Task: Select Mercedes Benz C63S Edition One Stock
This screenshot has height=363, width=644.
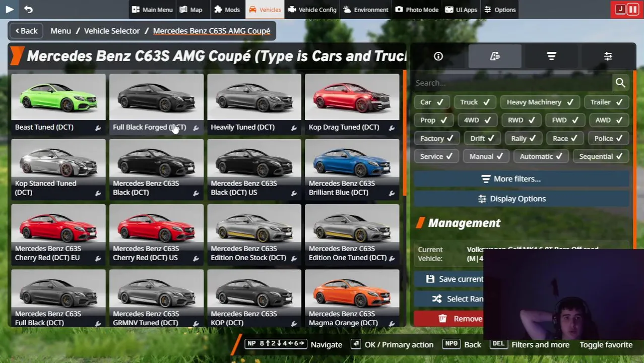Action: coord(254,234)
